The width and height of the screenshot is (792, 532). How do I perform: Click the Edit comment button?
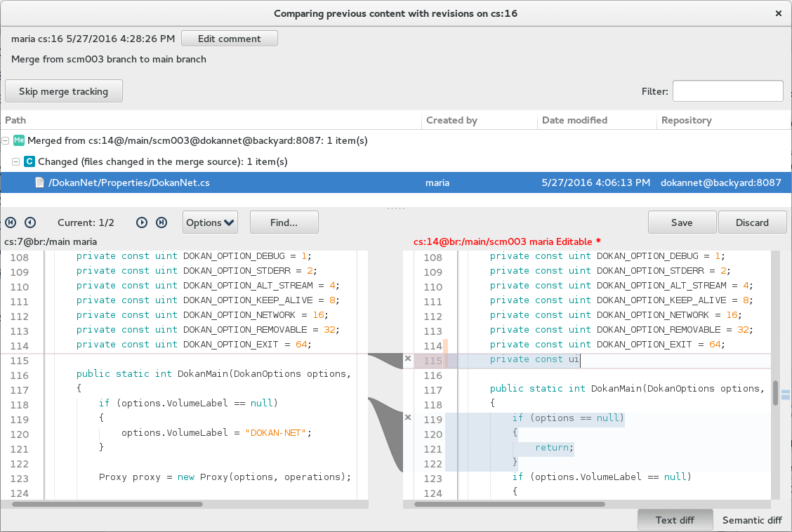[x=230, y=39]
